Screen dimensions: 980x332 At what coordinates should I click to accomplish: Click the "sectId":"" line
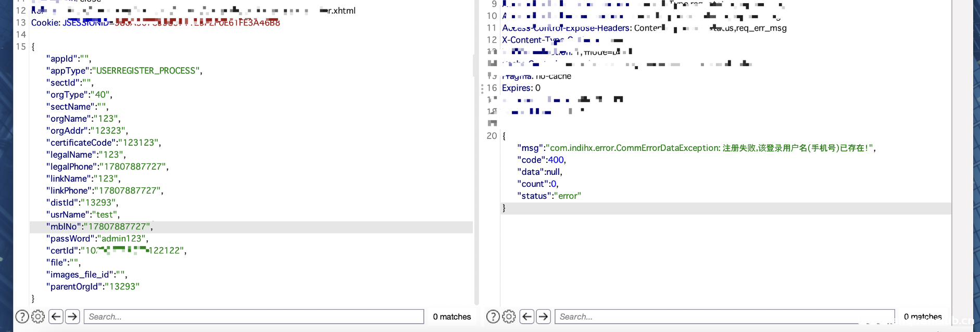[70, 83]
